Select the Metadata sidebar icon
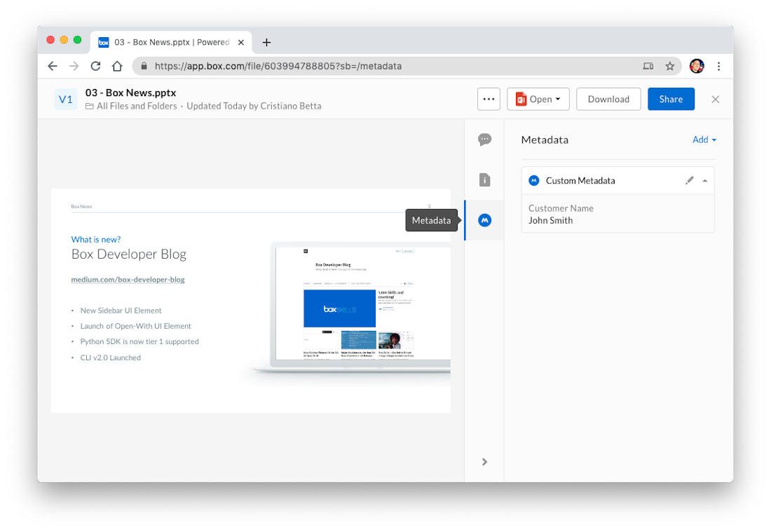This screenshot has width=771, height=532. click(x=484, y=219)
